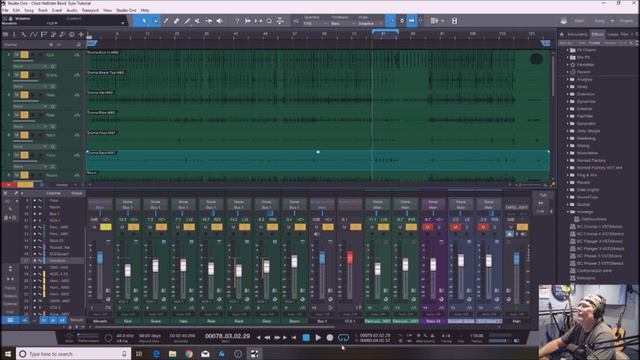Open the Project page button
Screen dimensions: 640x360
coord(626,21)
